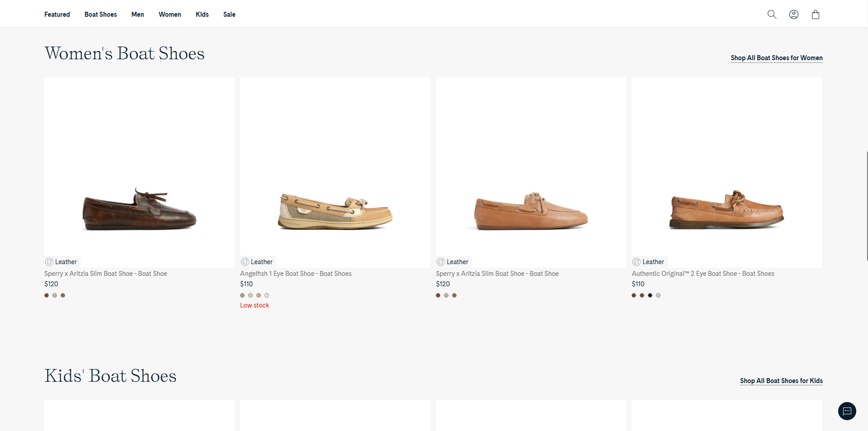
Task: Open the shopping bag icon
Action: point(815,14)
